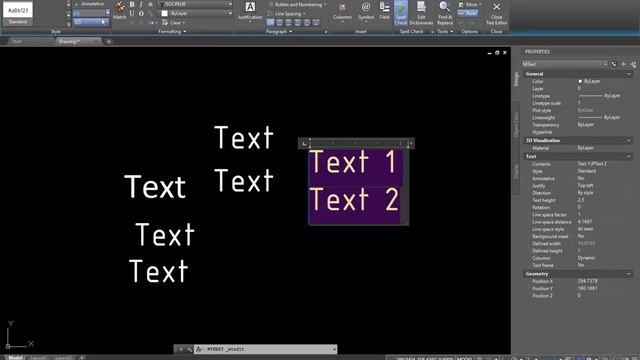640x360 pixels.
Task: Switch to the Design tab in Properties
Action: click(x=516, y=79)
